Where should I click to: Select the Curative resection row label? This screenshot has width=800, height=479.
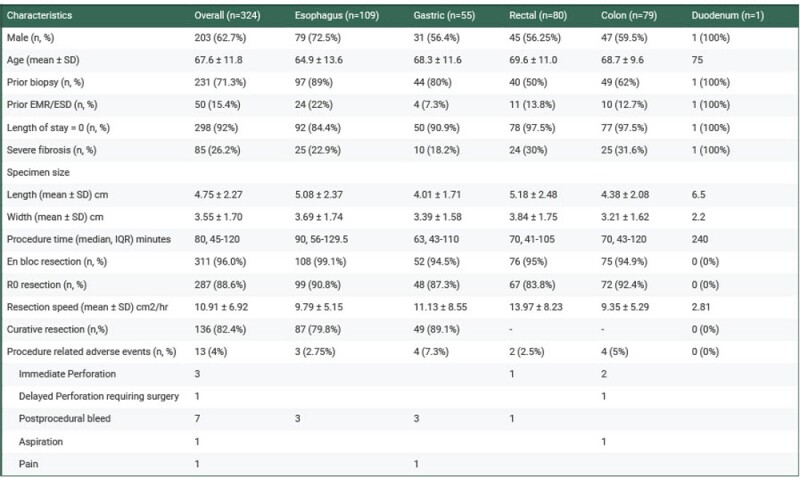click(x=57, y=330)
